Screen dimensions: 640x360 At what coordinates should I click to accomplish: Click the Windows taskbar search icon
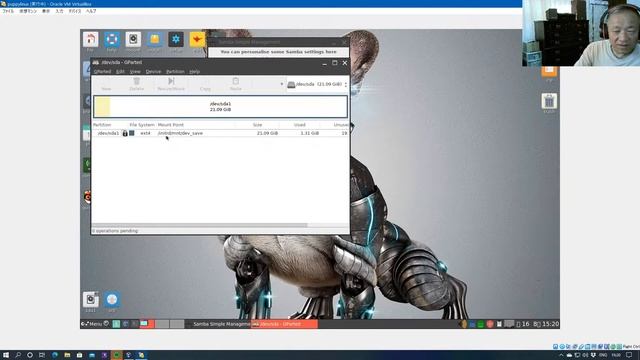[18, 355]
